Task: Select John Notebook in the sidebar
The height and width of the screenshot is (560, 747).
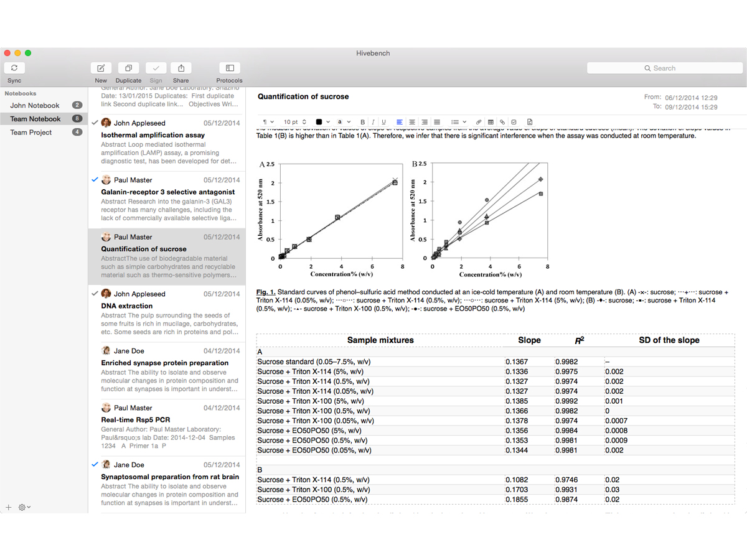Action: coord(35,106)
